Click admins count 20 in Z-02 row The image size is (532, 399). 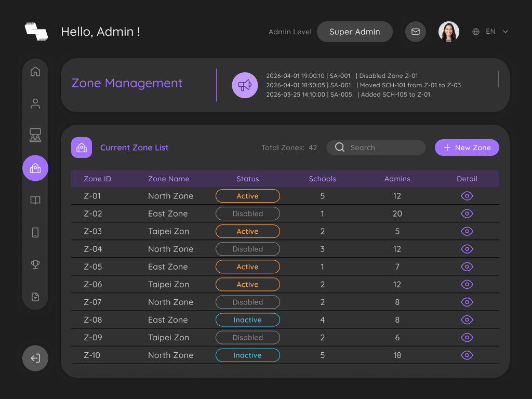point(397,214)
